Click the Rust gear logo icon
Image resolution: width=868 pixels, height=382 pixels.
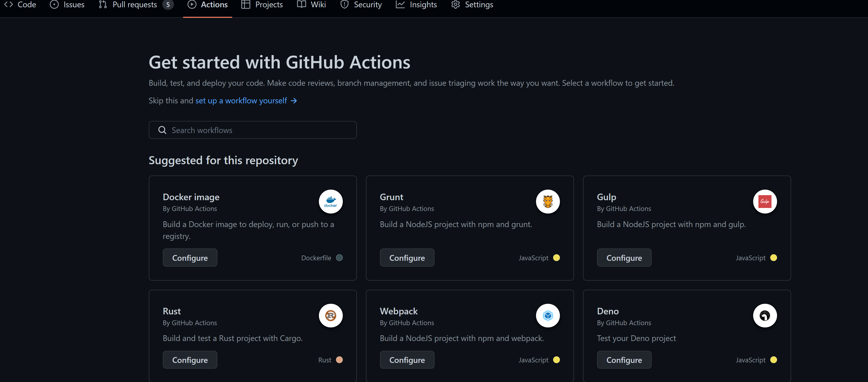coord(330,315)
